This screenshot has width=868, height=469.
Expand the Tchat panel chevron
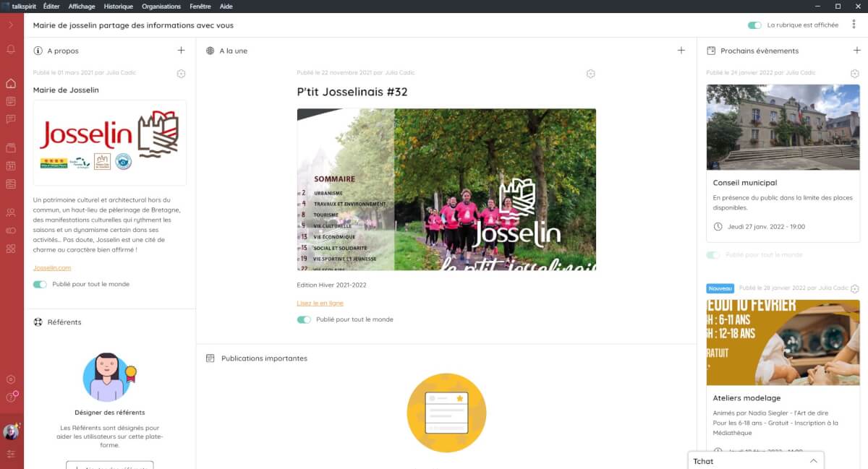813,461
